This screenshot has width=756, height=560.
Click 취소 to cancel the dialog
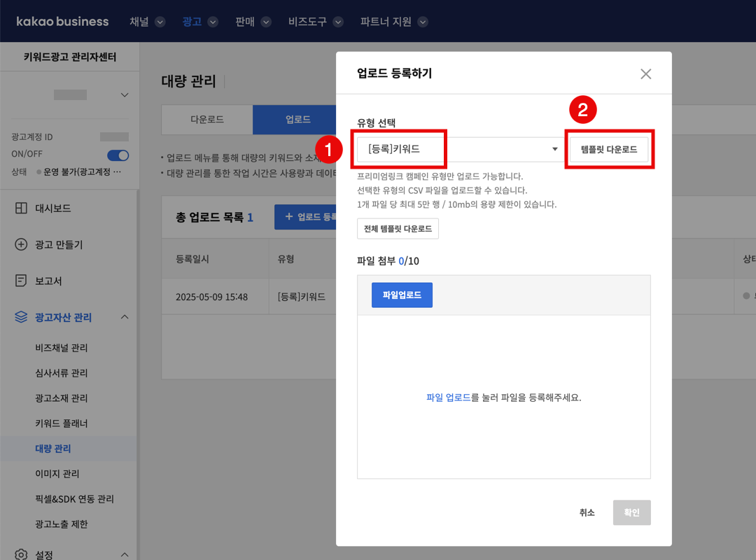pyautogui.click(x=587, y=512)
